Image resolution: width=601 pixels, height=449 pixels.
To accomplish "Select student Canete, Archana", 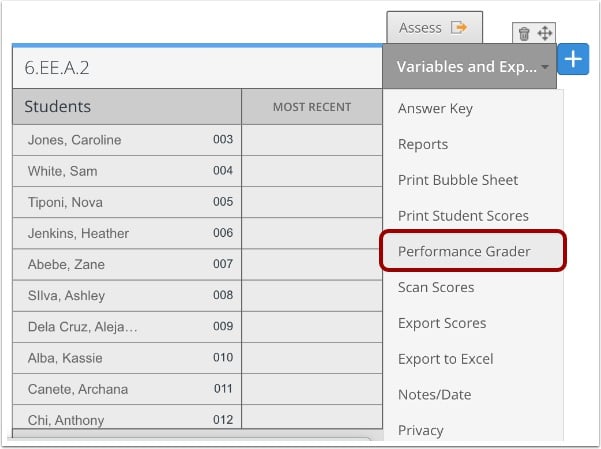I will 78,389.
